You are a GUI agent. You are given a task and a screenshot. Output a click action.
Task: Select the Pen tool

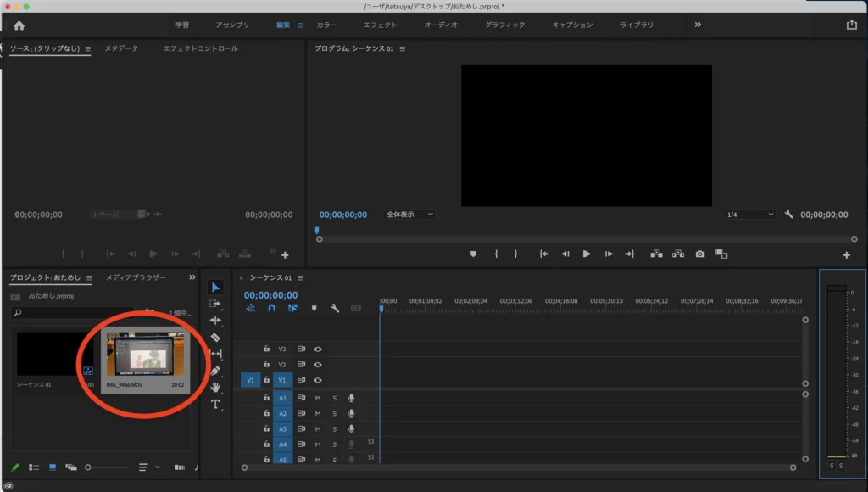point(215,370)
